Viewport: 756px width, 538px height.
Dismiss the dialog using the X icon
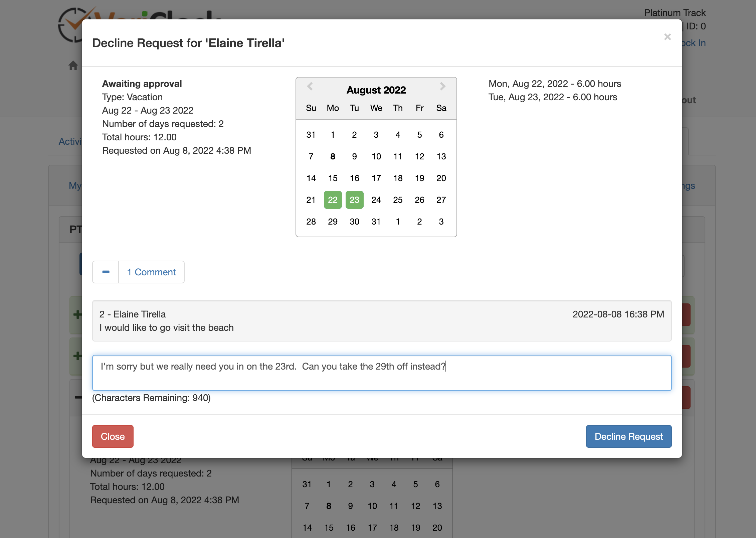[x=668, y=37]
